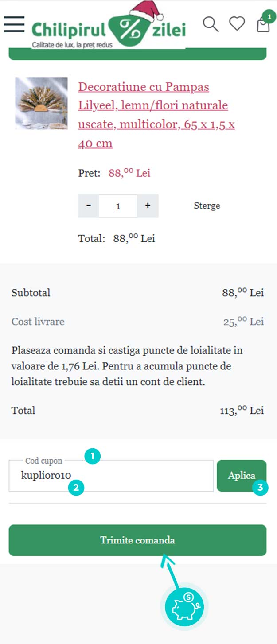The height and width of the screenshot is (644, 277).
Task: Submit order with Trimite comanda button
Action: tap(138, 540)
